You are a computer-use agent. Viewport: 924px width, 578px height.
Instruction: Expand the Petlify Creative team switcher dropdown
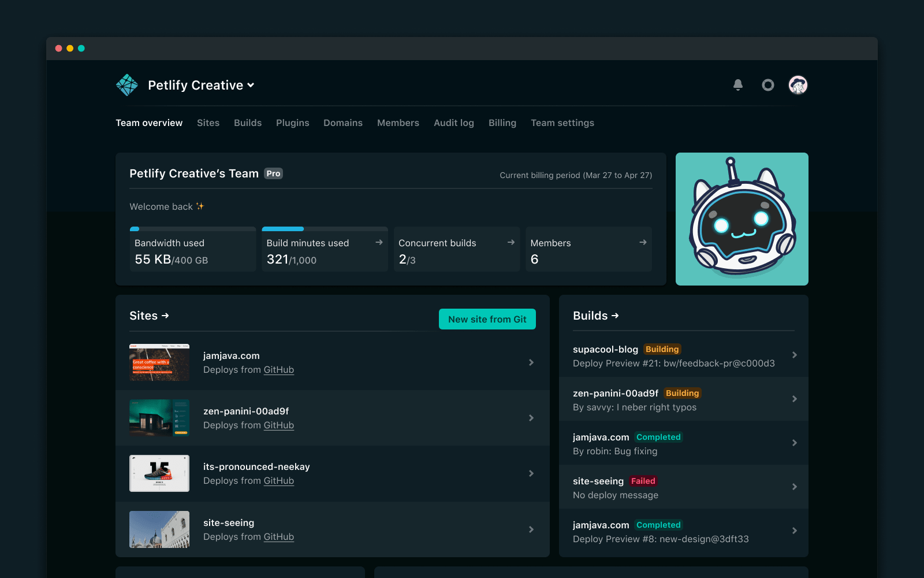pyautogui.click(x=251, y=85)
